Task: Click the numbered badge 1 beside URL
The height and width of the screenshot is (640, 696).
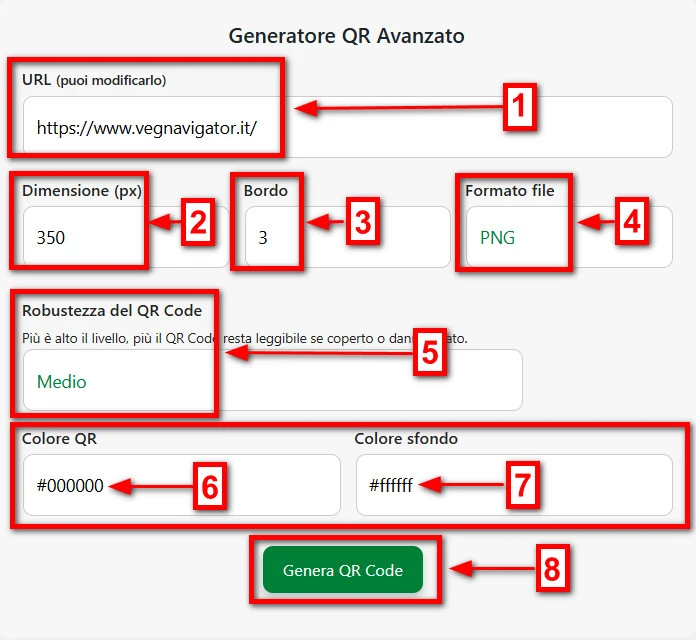Action: coord(520,107)
